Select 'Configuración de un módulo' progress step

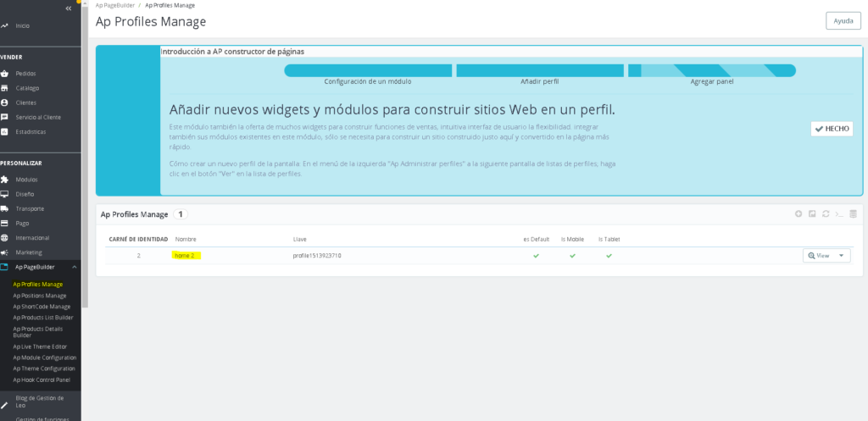pos(368,71)
